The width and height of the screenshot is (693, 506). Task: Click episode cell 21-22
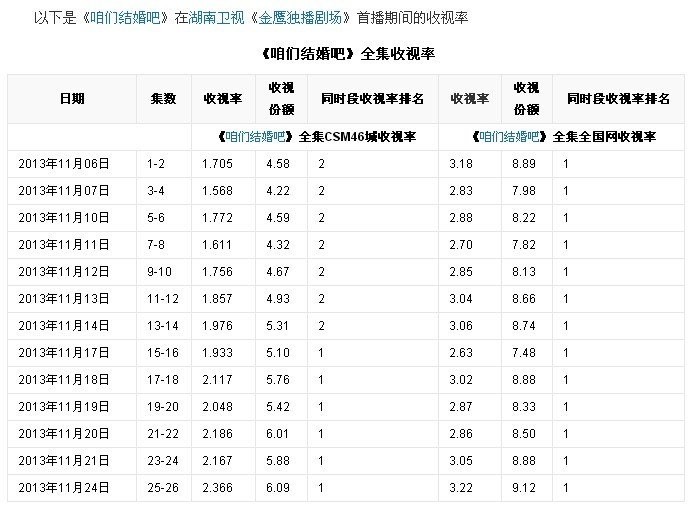point(163,434)
